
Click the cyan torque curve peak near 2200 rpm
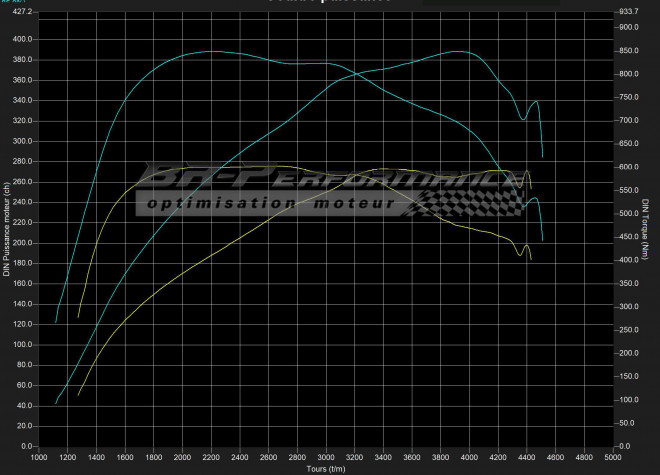[x=211, y=51]
